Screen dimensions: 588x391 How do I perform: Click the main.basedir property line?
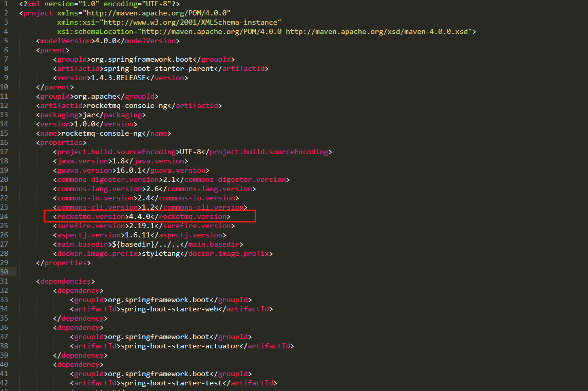148,244
